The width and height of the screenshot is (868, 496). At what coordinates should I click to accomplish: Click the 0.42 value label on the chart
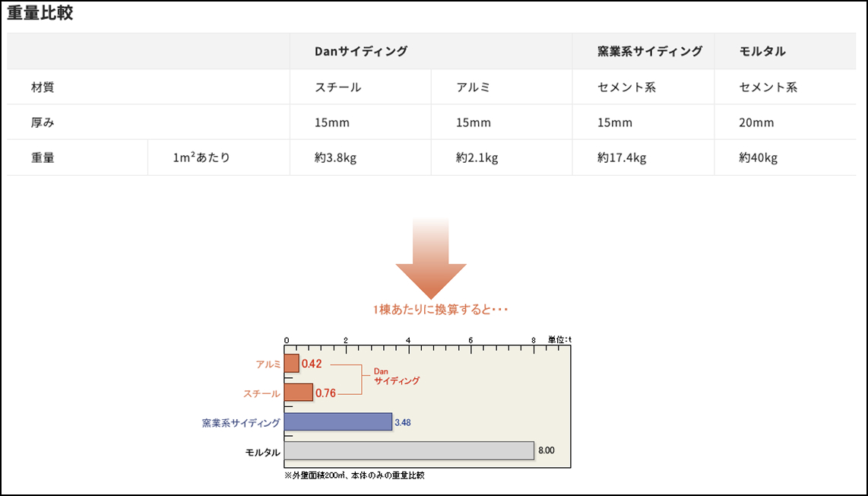312,364
